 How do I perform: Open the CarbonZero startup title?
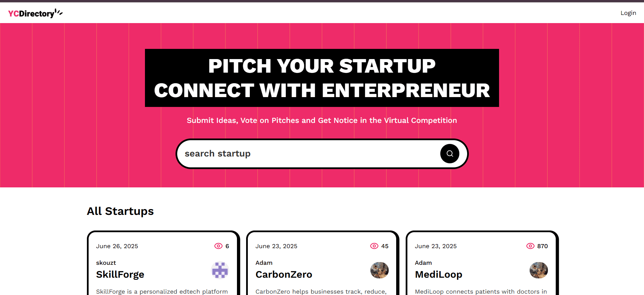point(284,274)
